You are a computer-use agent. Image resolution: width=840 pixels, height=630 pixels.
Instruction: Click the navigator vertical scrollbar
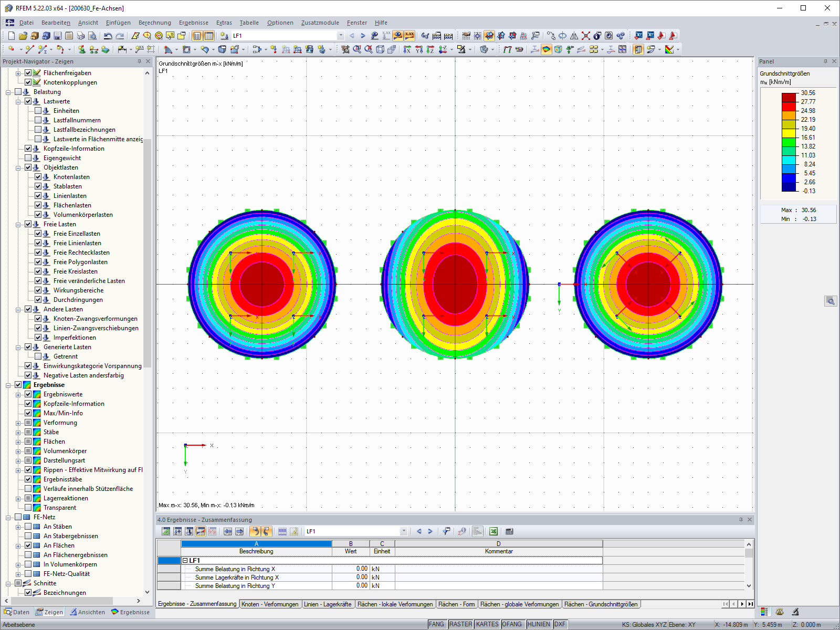(x=147, y=252)
